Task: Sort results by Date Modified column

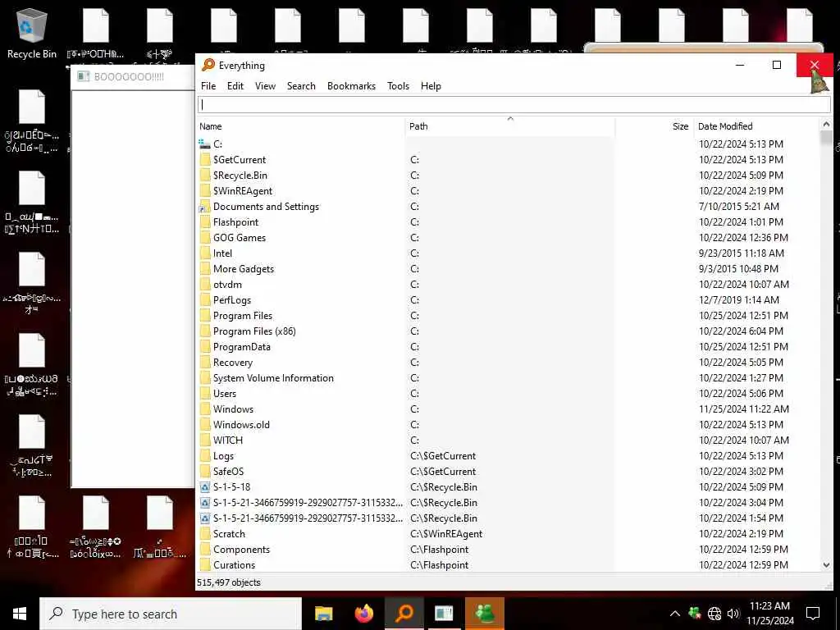Action: coord(725,126)
